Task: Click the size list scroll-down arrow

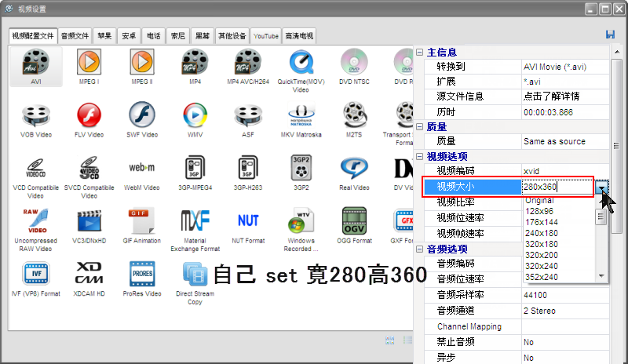Action: pyautogui.click(x=601, y=275)
